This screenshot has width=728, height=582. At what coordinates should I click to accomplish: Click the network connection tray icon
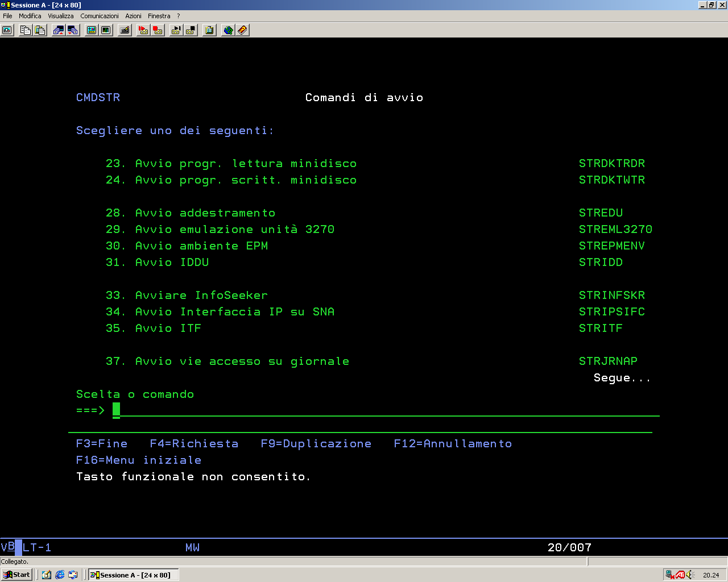[x=670, y=575]
